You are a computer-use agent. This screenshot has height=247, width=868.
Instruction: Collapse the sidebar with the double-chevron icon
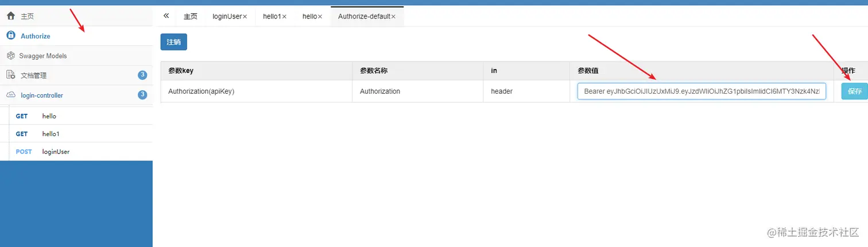pos(166,16)
